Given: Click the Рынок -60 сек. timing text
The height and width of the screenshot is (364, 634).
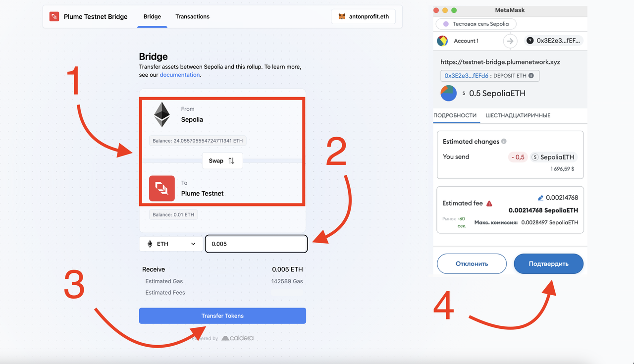Looking at the screenshot, I should pyautogui.click(x=454, y=222).
